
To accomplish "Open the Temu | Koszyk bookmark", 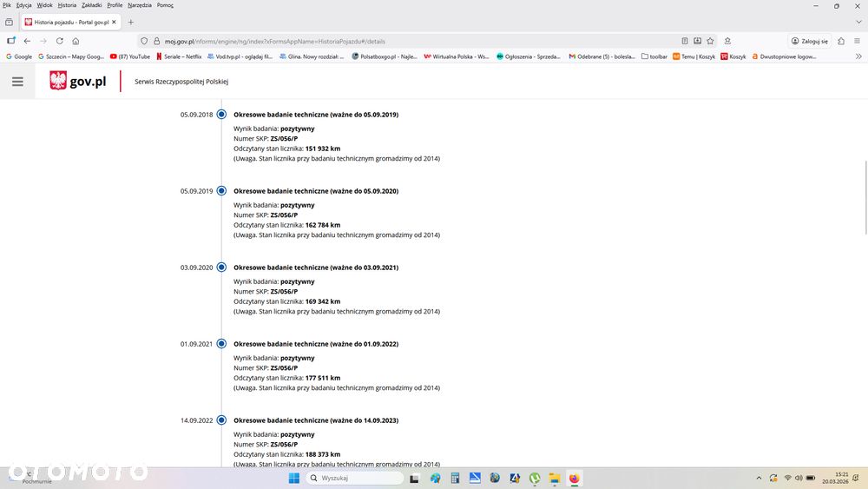I will click(x=694, y=56).
